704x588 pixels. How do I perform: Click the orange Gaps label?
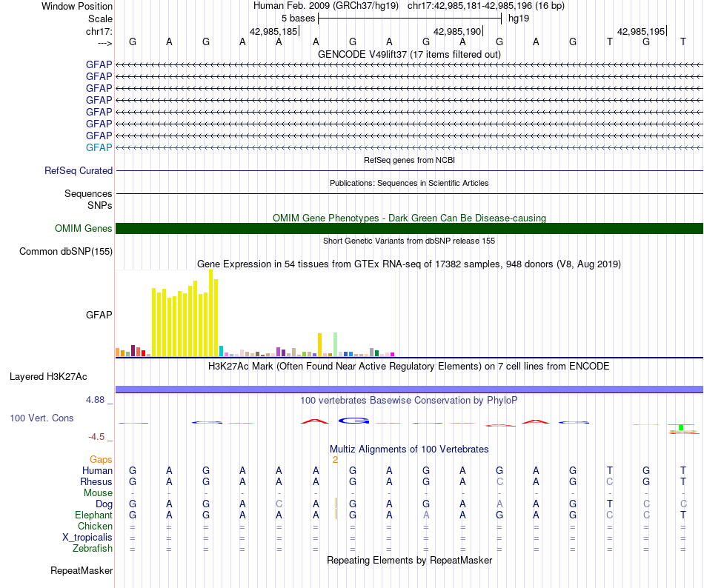tap(101, 459)
